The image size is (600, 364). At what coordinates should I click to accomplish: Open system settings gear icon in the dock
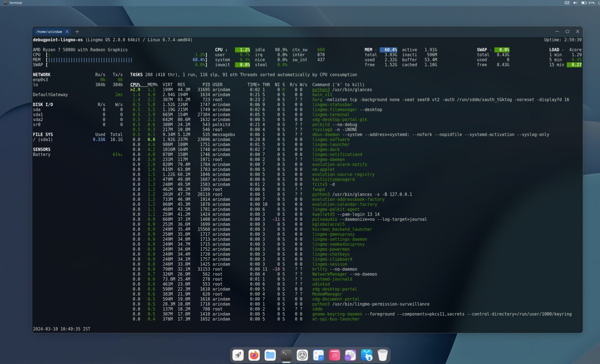coord(302,355)
